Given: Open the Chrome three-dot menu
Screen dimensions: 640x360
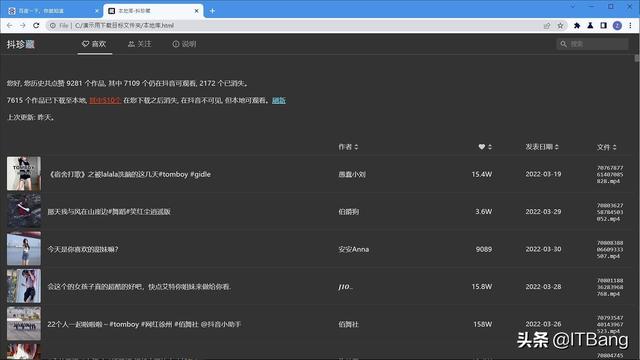Looking at the screenshot, I should click(630, 25).
